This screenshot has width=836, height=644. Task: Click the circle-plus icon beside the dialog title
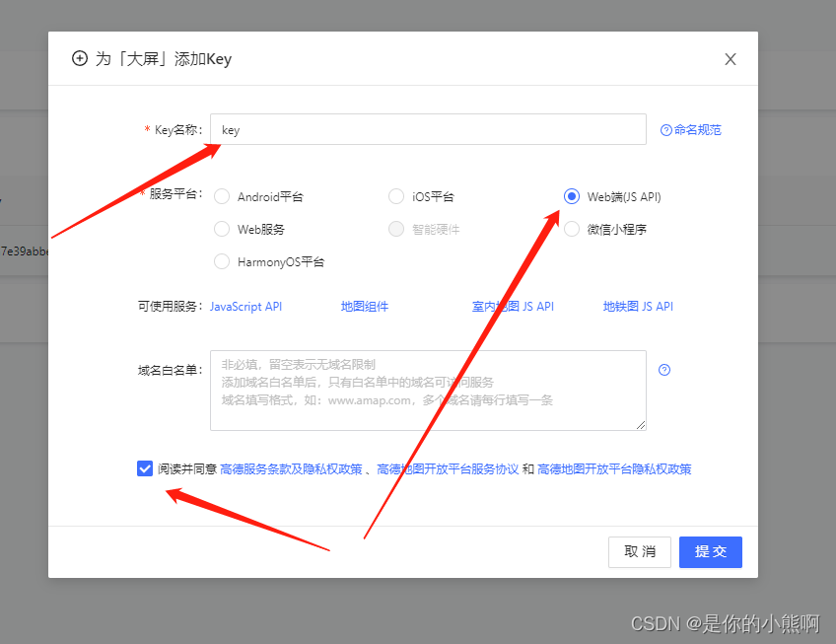80,59
